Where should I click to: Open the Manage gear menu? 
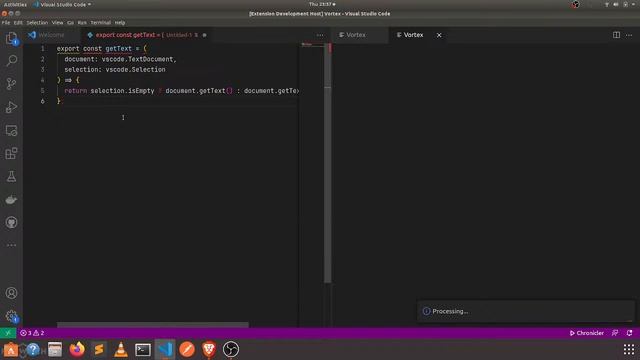click(11, 316)
